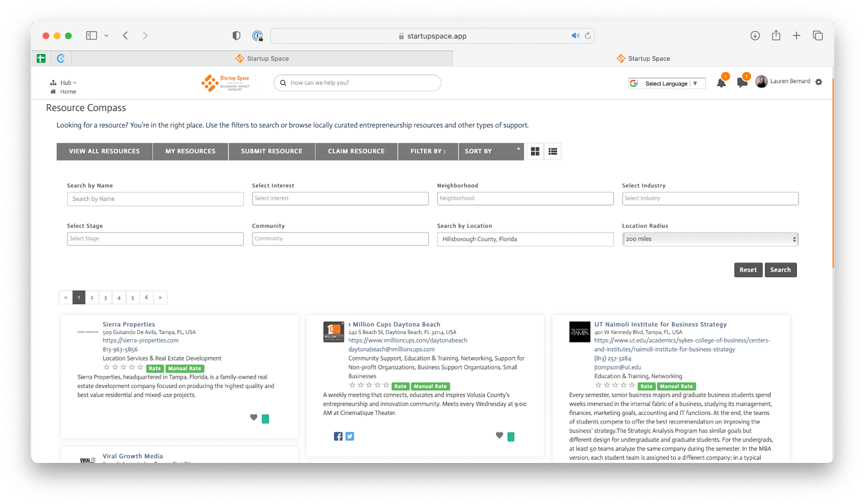Click sidebar dropdown chevron in Safari toolbar
Image resolution: width=865 pixels, height=504 pixels.
[x=107, y=36]
